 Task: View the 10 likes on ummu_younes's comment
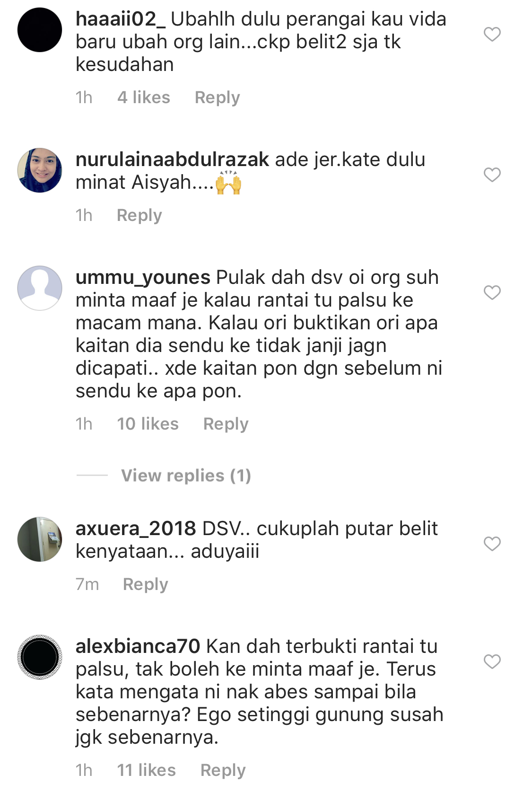click(148, 424)
